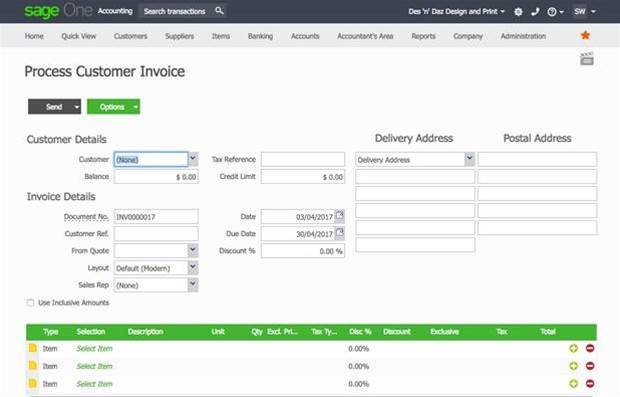Open the SW user menu
This screenshot has width=620, height=397.
click(585, 11)
